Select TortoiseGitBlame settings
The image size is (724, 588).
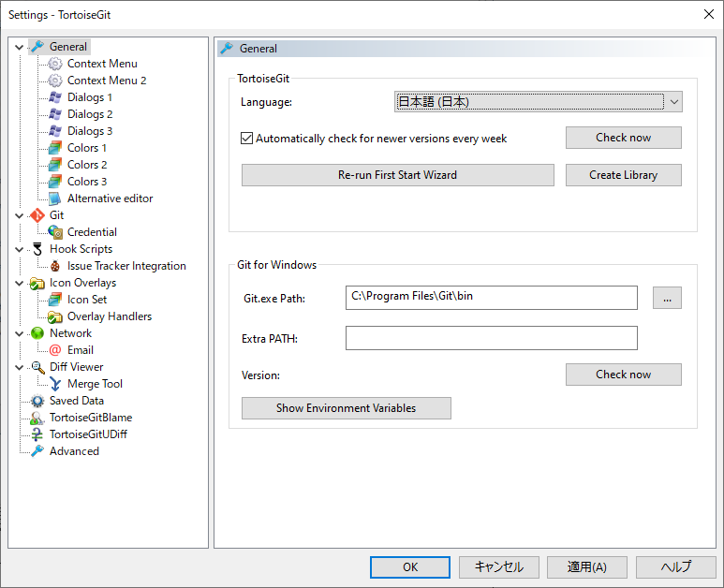[91, 418]
